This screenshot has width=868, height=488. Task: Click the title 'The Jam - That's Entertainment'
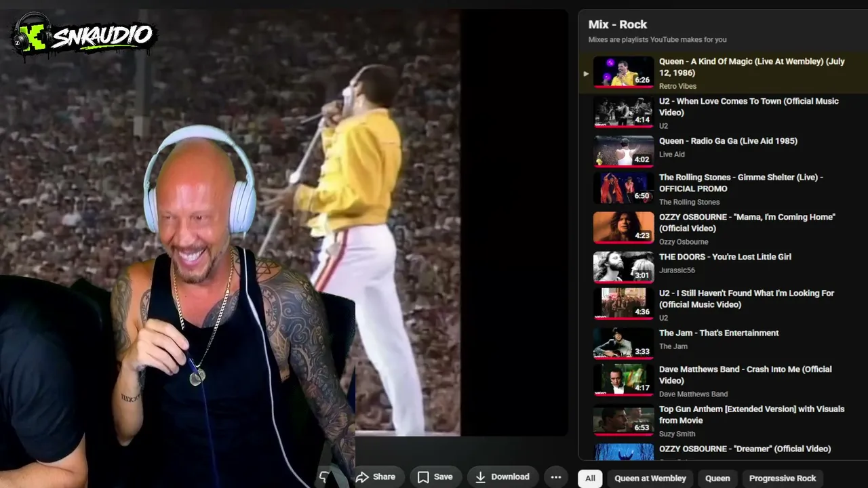point(719,333)
